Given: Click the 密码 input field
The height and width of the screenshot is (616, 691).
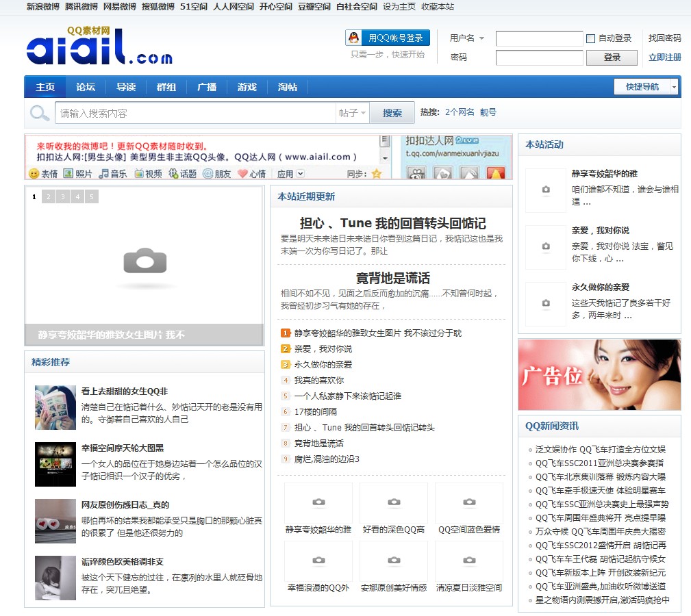Looking at the screenshot, I should pos(540,57).
